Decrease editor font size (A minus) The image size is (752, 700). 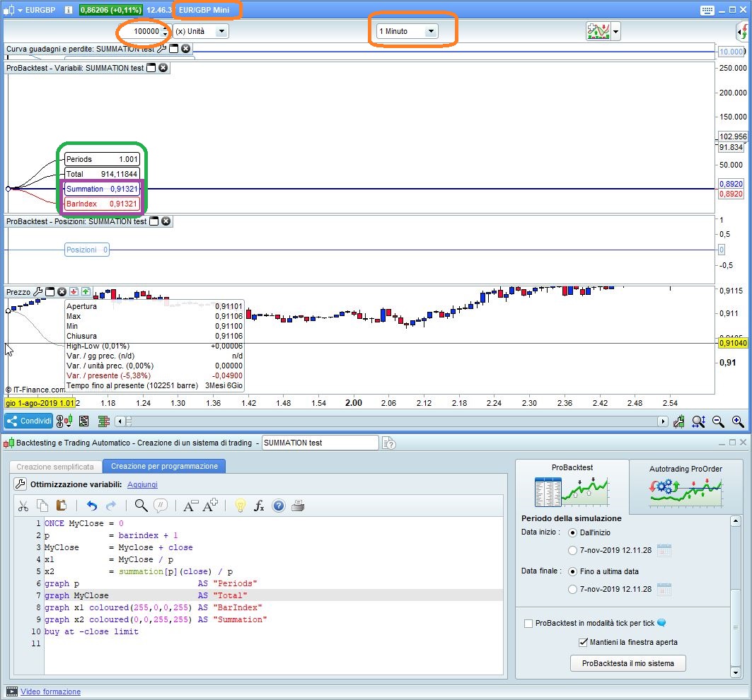pyautogui.click(x=191, y=506)
